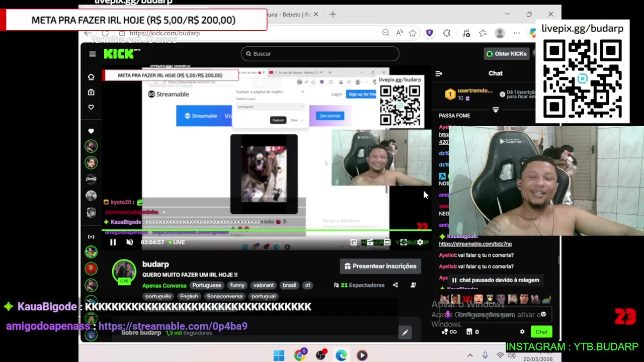Enable mini player mode icon
The height and width of the screenshot is (362, 644).
pyautogui.click(x=354, y=242)
